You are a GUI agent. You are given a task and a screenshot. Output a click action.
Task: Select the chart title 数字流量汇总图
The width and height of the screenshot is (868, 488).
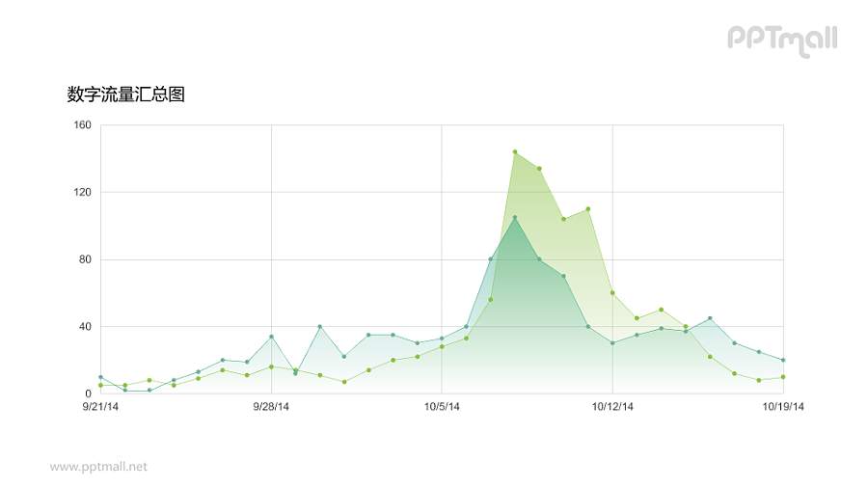(x=125, y=95)
